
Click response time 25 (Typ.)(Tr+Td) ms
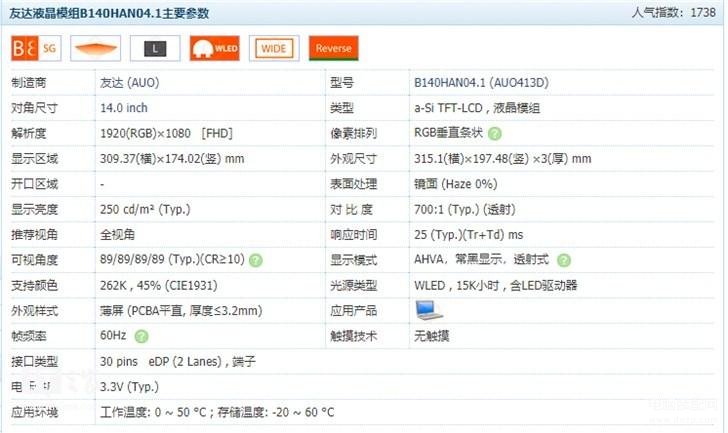click(468, 235)
